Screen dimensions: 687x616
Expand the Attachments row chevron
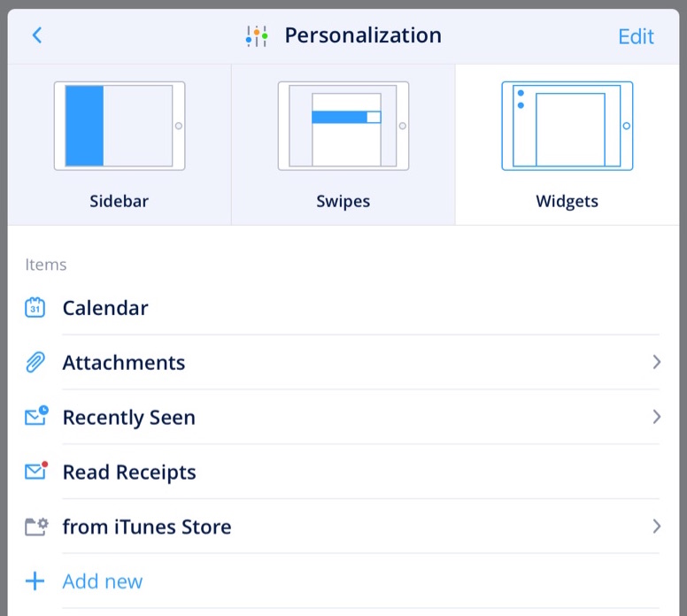pos(656,362)
